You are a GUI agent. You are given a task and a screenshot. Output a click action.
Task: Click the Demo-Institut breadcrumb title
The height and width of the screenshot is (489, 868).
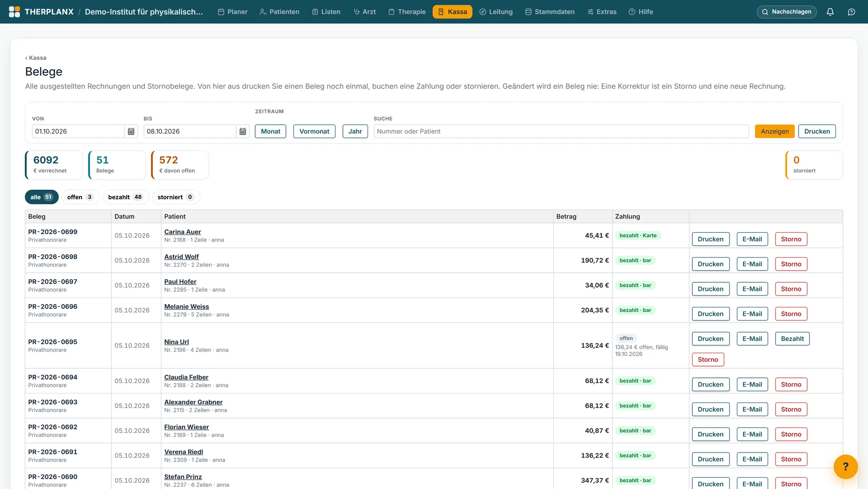tap(144, 12)
